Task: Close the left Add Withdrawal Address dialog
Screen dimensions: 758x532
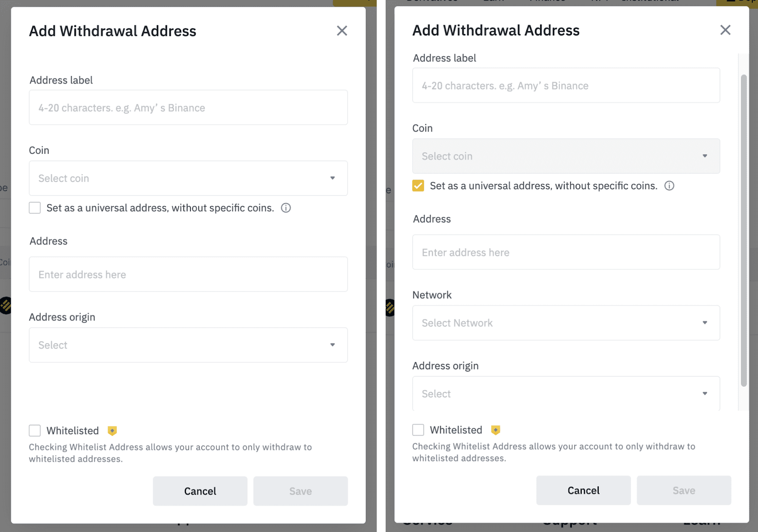Action: click(342, 31)
